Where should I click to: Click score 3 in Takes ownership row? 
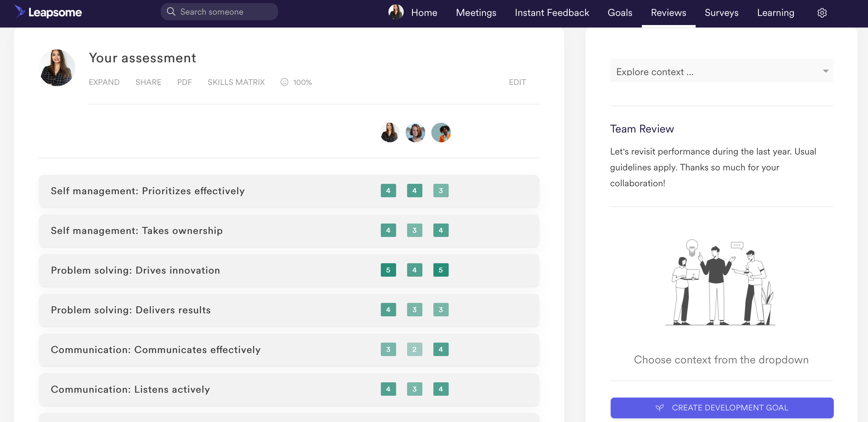[x=414, y=230]
